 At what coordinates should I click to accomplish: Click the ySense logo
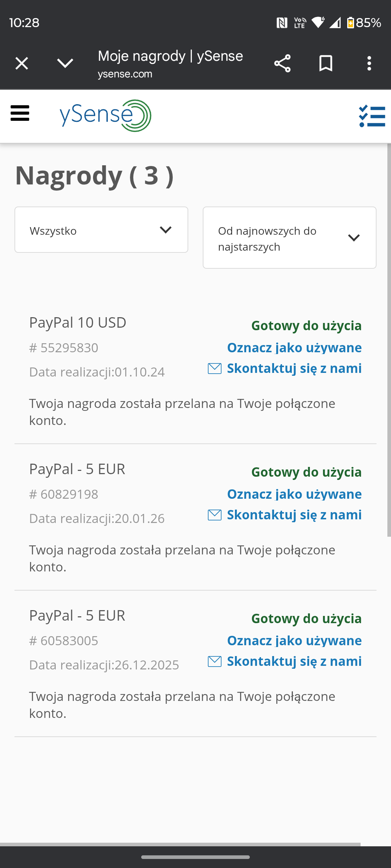[x=105, y=116]
